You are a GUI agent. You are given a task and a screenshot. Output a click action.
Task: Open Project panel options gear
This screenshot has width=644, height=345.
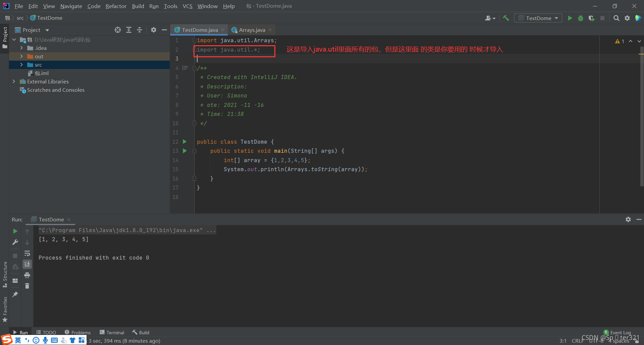coord(154,30)
